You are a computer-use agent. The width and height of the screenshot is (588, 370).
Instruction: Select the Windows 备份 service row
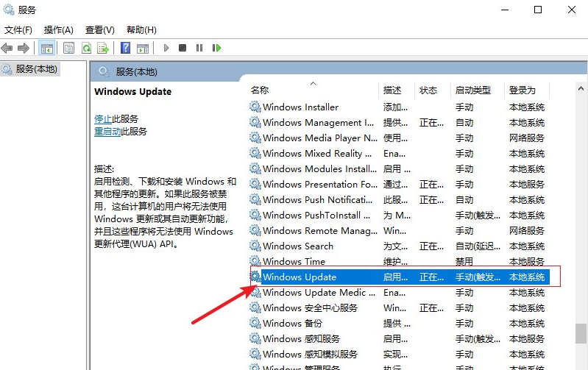(399, 324)
